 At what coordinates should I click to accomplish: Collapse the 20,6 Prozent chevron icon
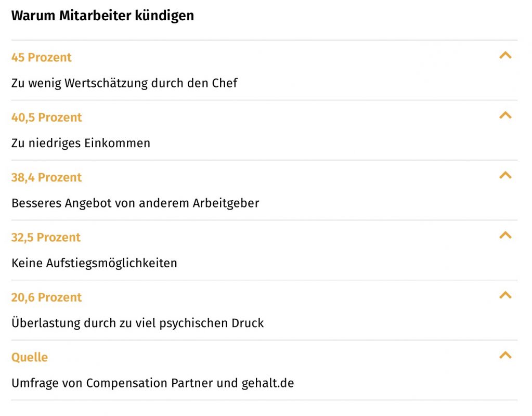point(505,295)
